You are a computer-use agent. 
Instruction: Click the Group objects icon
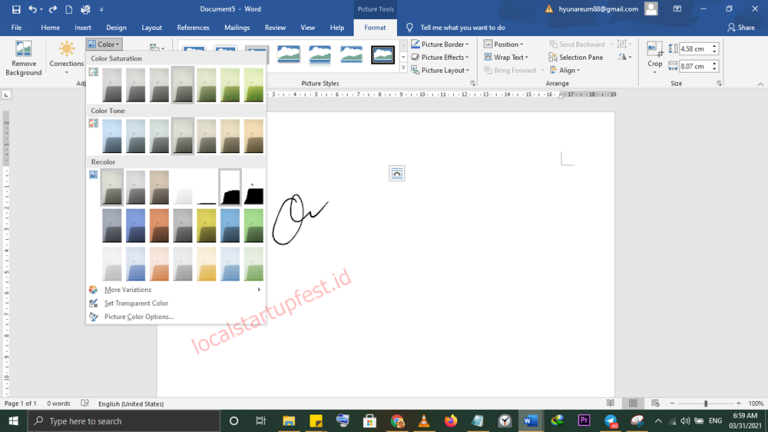point(623,44)
